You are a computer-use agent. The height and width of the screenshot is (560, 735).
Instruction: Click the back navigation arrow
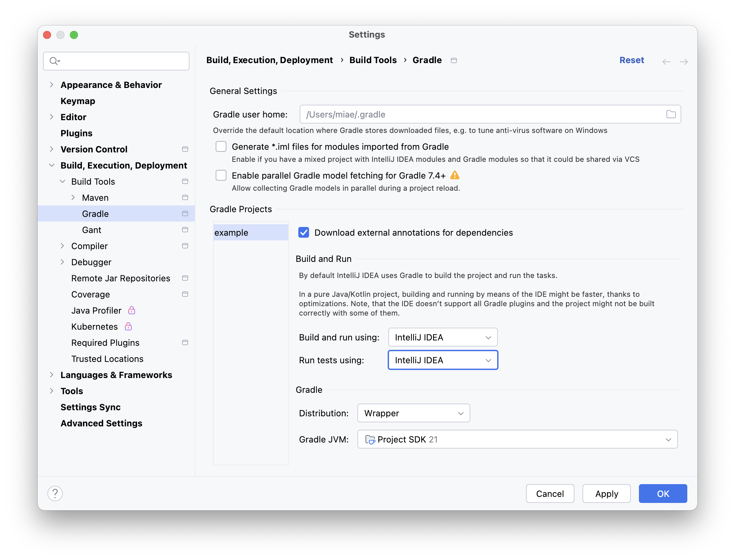coord(666,61)
